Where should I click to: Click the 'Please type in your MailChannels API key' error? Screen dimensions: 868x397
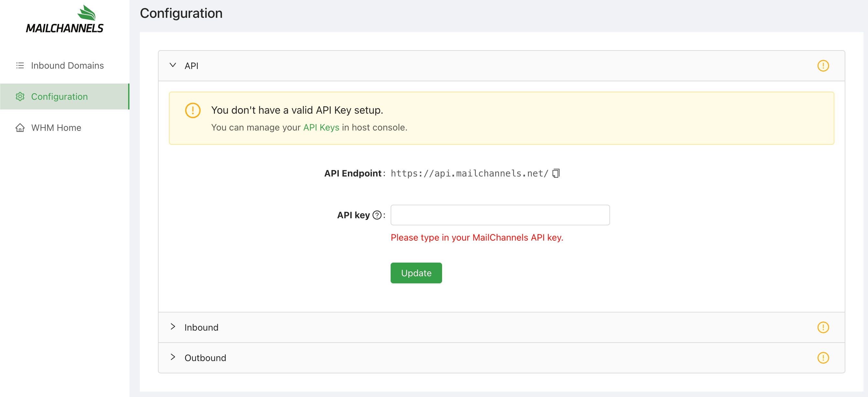(477, 238)
